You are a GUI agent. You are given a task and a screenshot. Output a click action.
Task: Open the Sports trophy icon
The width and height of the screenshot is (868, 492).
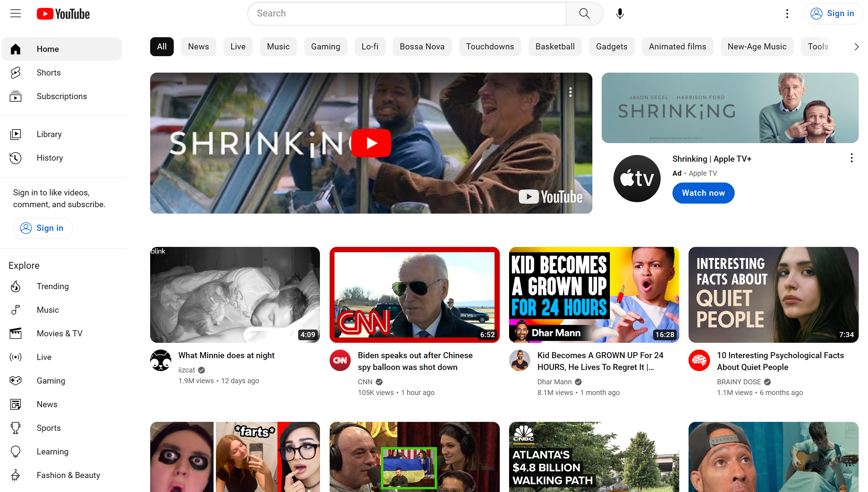[x=15, y=428]
